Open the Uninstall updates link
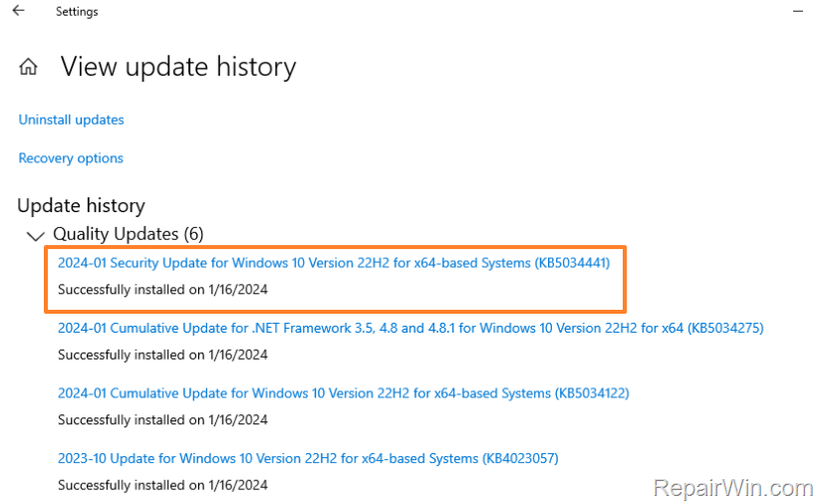Screen dimensions: 827x504 71,120
